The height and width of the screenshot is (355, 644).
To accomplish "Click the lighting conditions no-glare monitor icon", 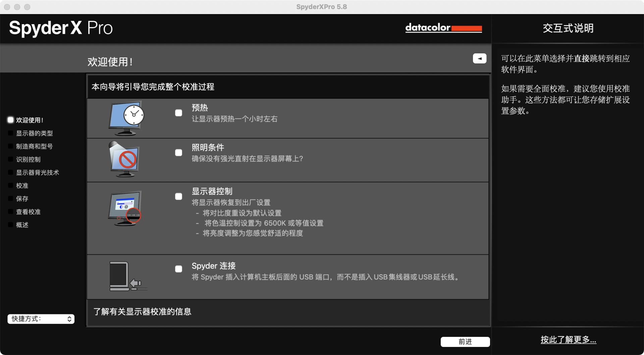I will tap(124, 159).
